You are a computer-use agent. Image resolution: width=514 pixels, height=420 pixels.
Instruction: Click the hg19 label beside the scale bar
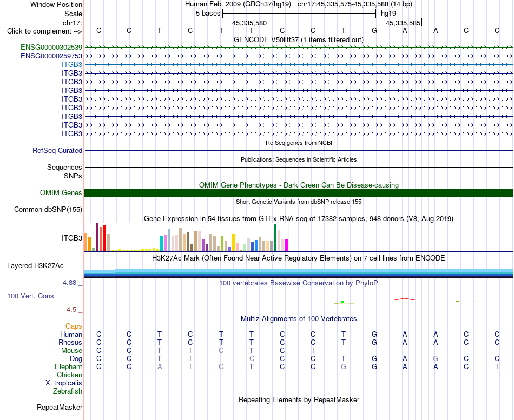(388, 14)
